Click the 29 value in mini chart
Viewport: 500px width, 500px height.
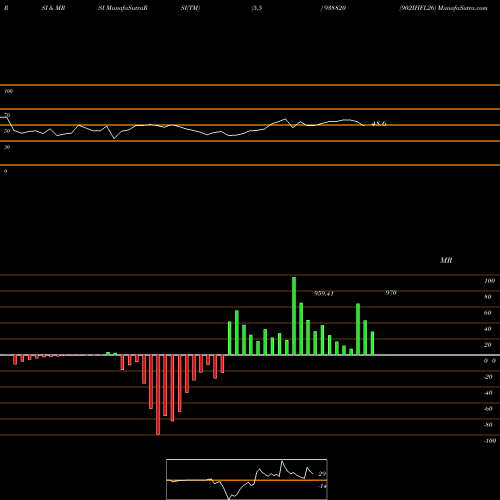coord(322,474)
